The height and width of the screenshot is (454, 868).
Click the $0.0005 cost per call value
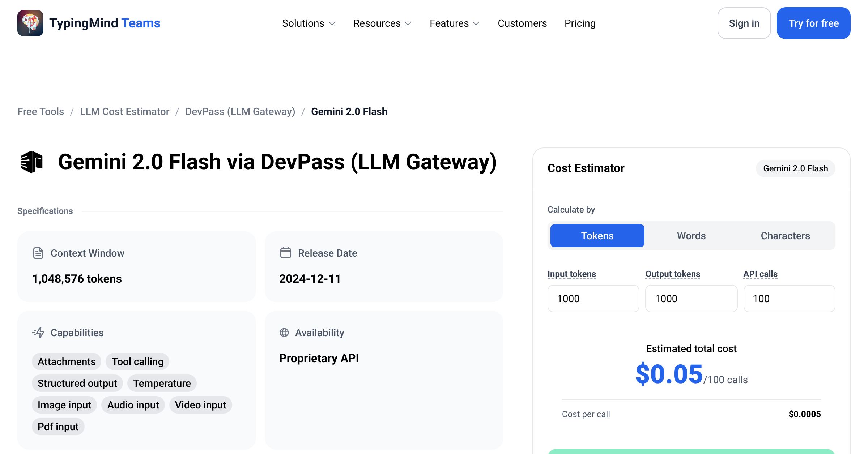tap(805, 414)
